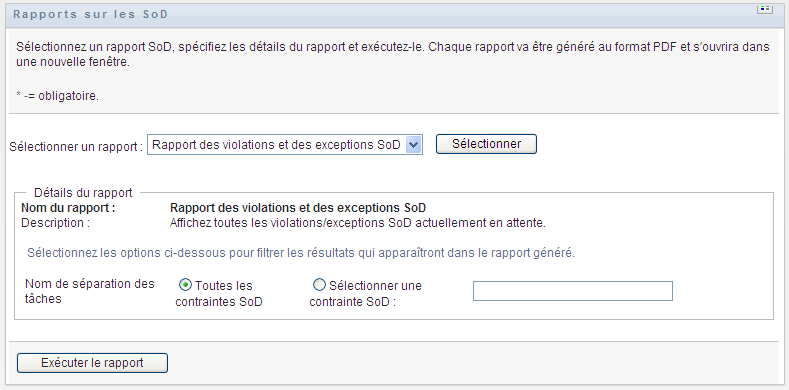Click the portlet window icon in header corner
Screen dimensions: 789x390
point(765,10)
